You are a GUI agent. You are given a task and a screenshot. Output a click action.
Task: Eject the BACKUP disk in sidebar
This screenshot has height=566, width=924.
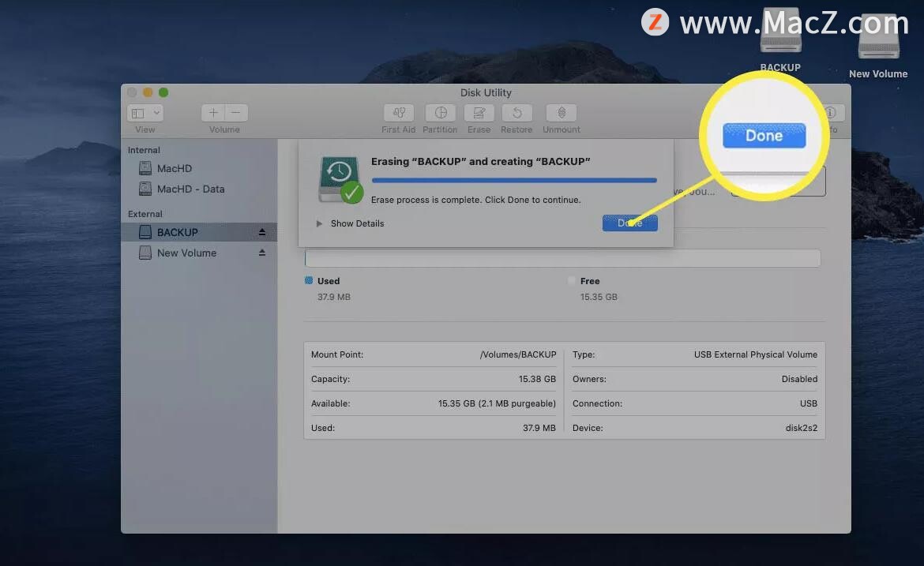pyautogui.click(x=261, y=232)
